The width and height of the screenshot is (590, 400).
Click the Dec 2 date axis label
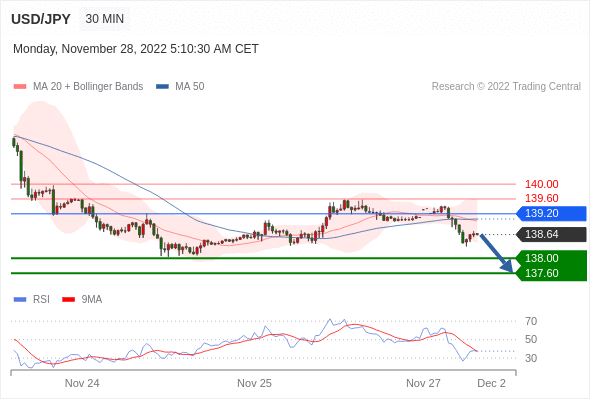491,383
